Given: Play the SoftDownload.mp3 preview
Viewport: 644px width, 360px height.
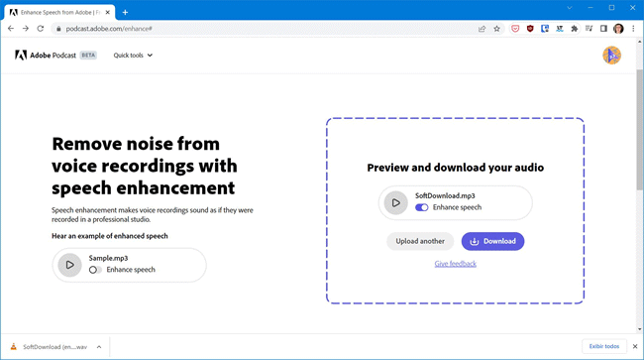Looking at the screenshot, I should click(396, 202).
